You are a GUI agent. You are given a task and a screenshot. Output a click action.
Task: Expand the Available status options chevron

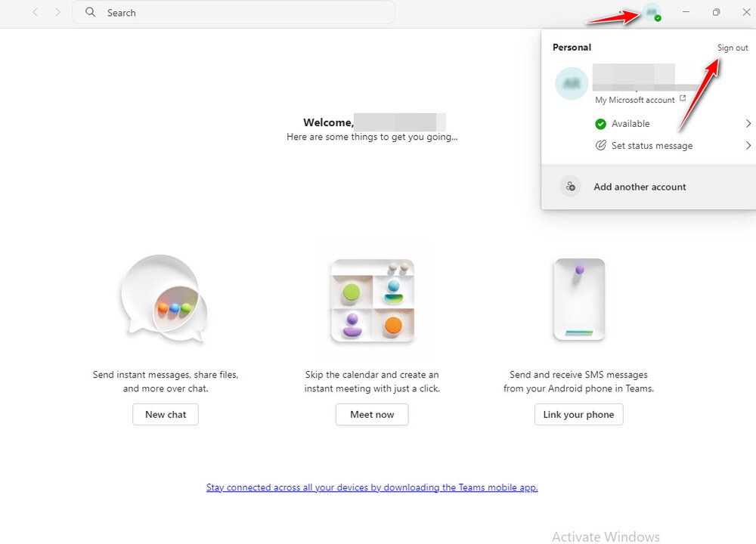pyautogui.click(x=748, y=123)
